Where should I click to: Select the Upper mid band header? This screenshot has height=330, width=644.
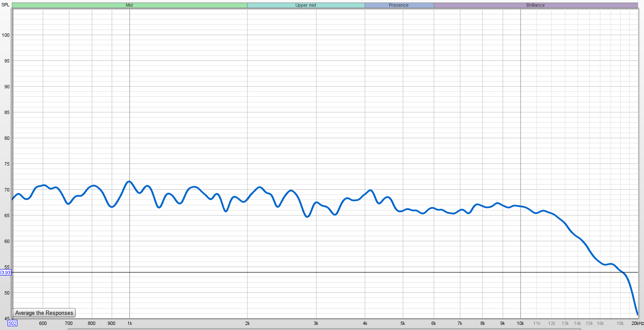306,5
